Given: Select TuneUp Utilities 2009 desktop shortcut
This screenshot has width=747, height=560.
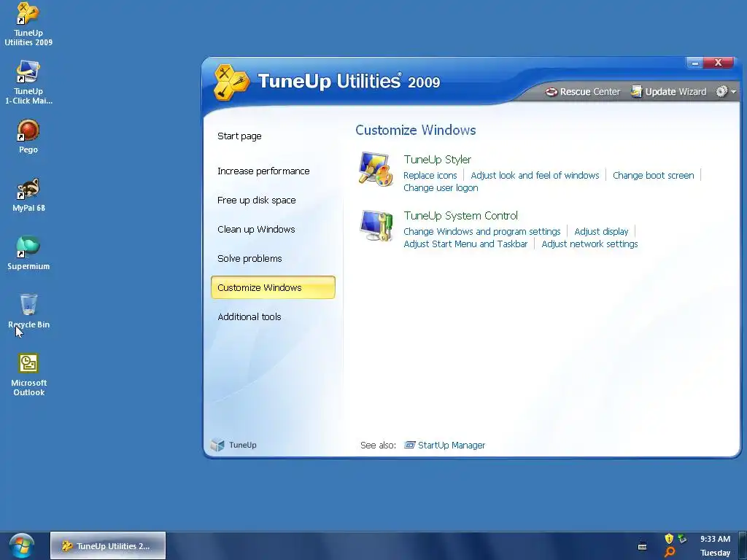Looking at the screenshot, I should point(28,24).
